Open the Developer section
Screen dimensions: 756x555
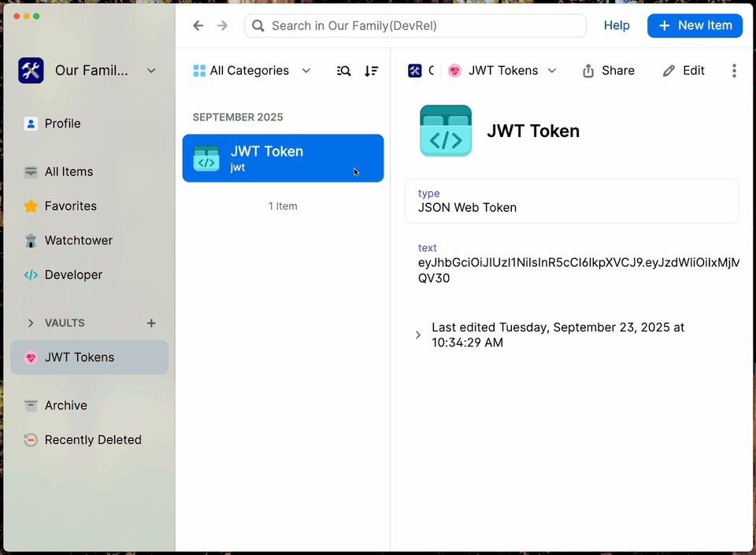73,275
